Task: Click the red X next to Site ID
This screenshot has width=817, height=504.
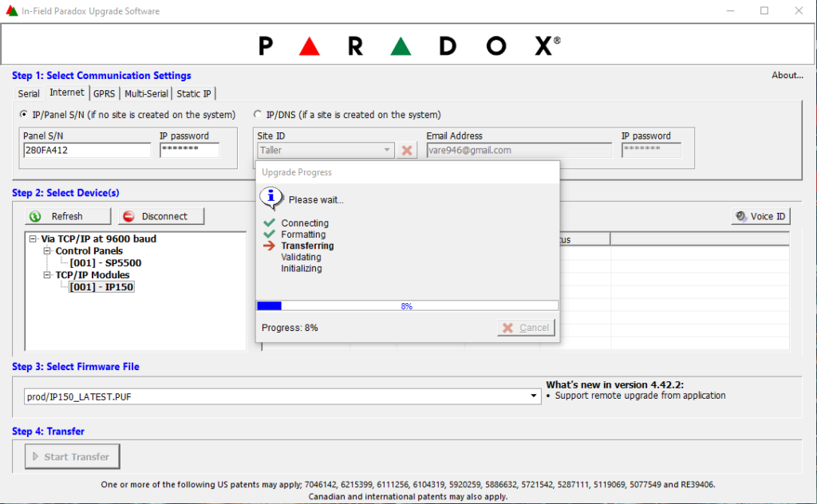Action: [407, 151]
